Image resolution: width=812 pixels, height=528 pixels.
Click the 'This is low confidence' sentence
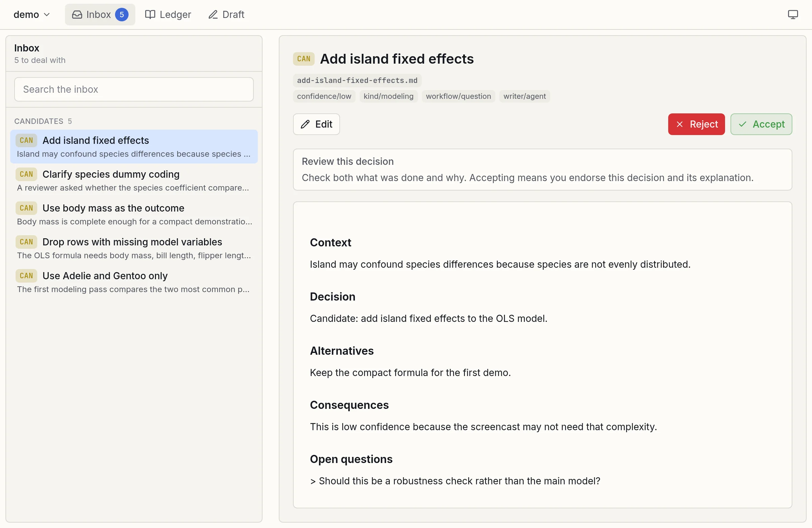point(483,427)
